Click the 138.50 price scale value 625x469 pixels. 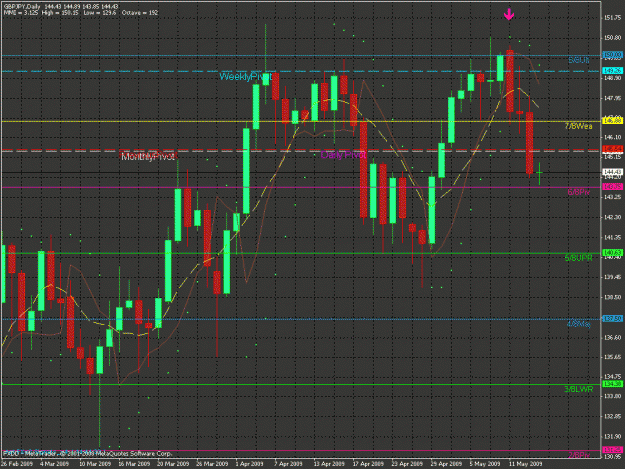613,297
